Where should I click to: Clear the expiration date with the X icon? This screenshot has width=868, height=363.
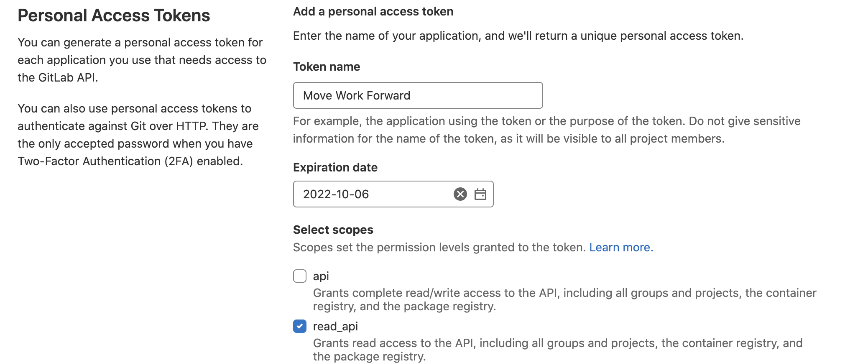460,194
